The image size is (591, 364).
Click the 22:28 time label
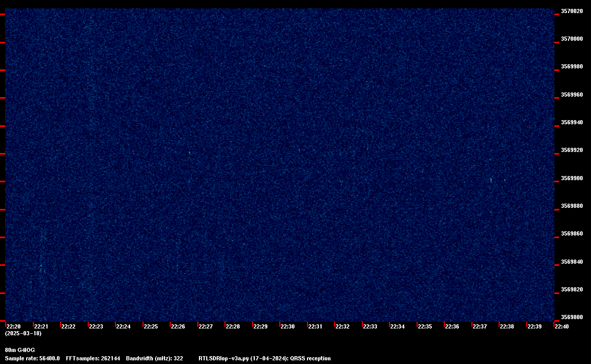click(232, 326)
